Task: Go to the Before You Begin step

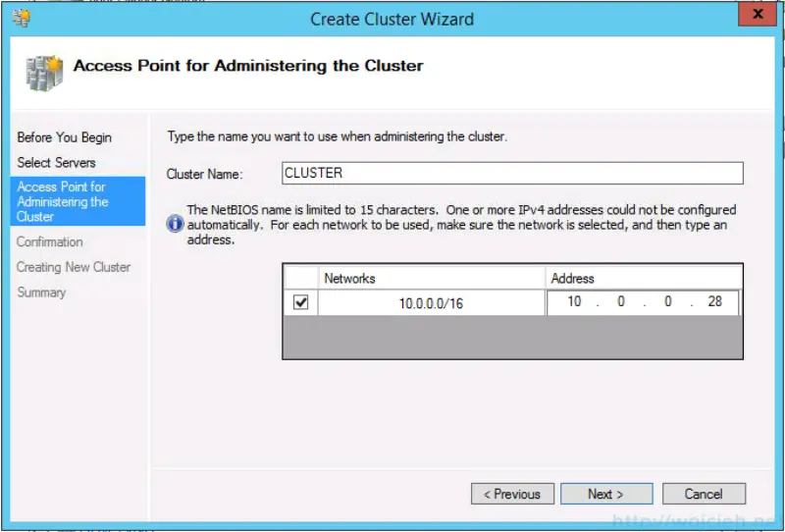Action: 65,137
